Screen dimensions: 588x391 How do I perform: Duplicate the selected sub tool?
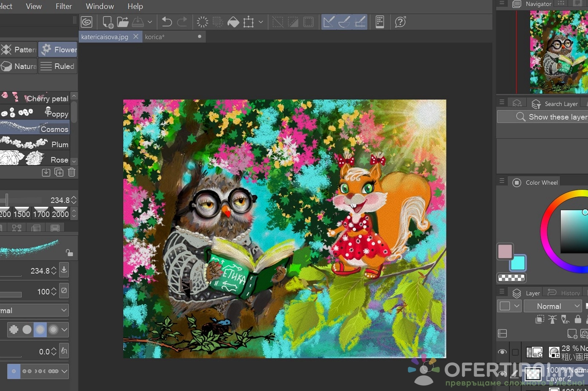[59, 172]
